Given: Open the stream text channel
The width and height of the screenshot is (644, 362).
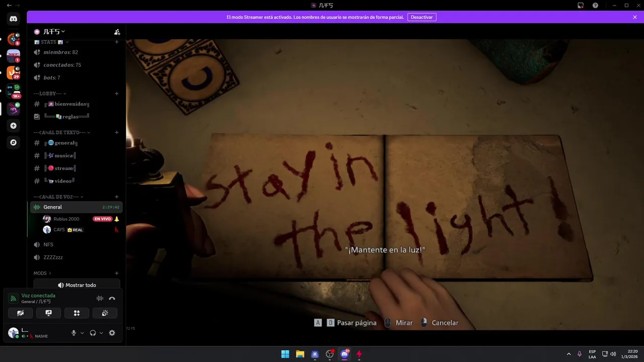Looking at the screenshot, I should tap(75, 168).
